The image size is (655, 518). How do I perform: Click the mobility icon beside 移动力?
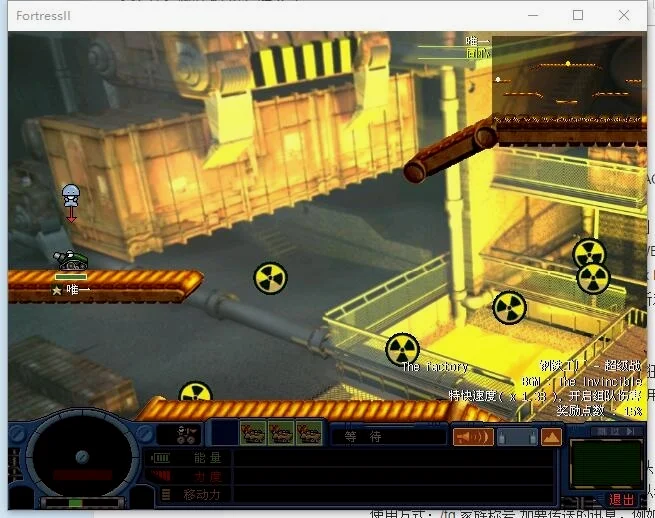(x=166, y=495)
